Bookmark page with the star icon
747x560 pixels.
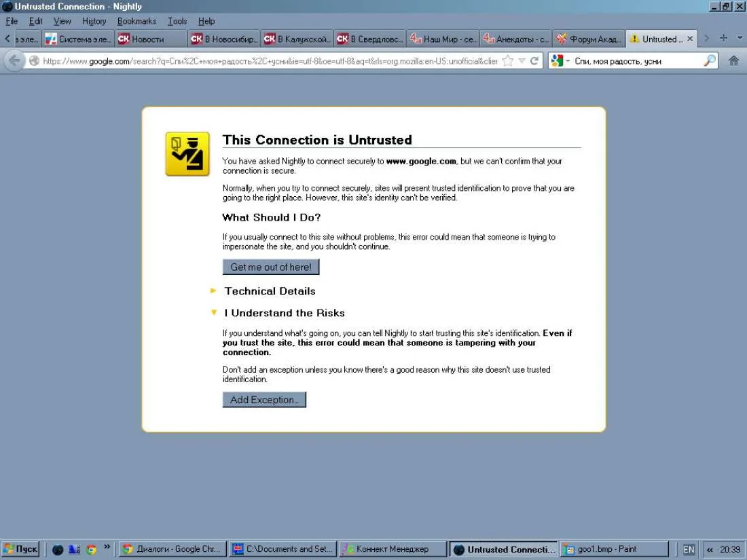(508, 61)
